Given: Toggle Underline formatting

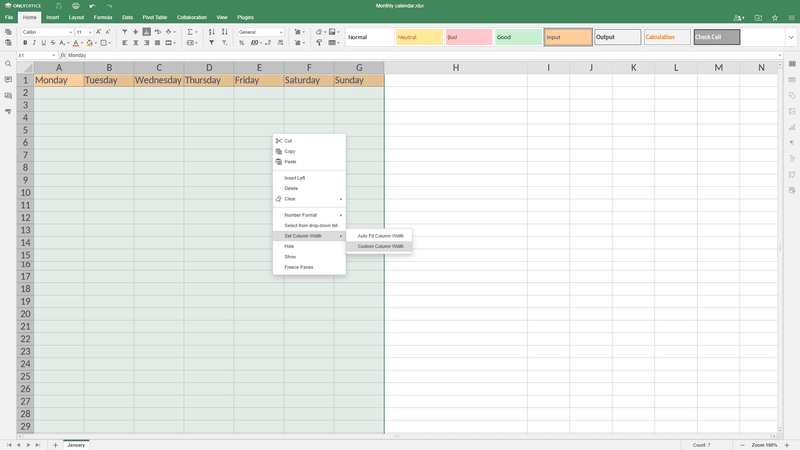Looking at the screenshot, I should coord(43,43).
